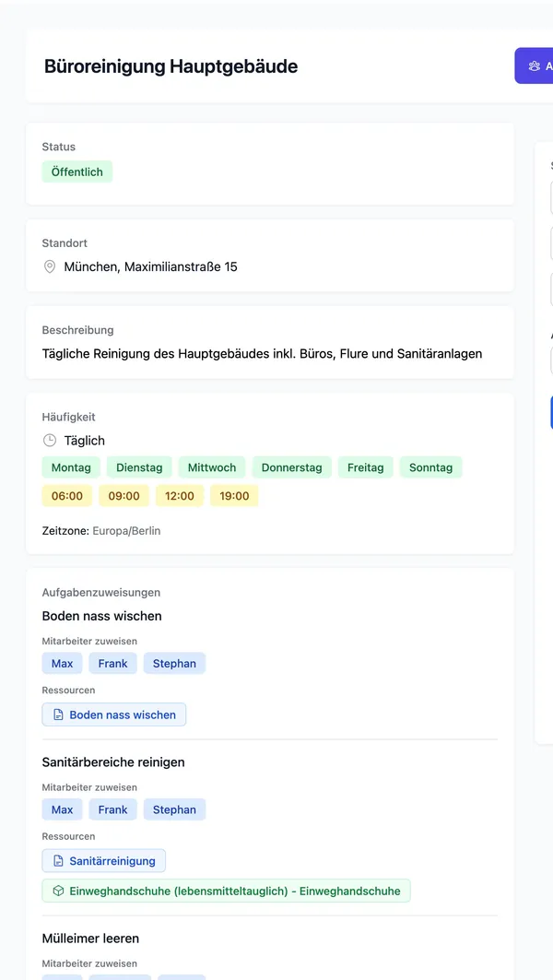553x980 pixels.
Task: Click the top input field in the right sidebar
Action: (550, 196)
